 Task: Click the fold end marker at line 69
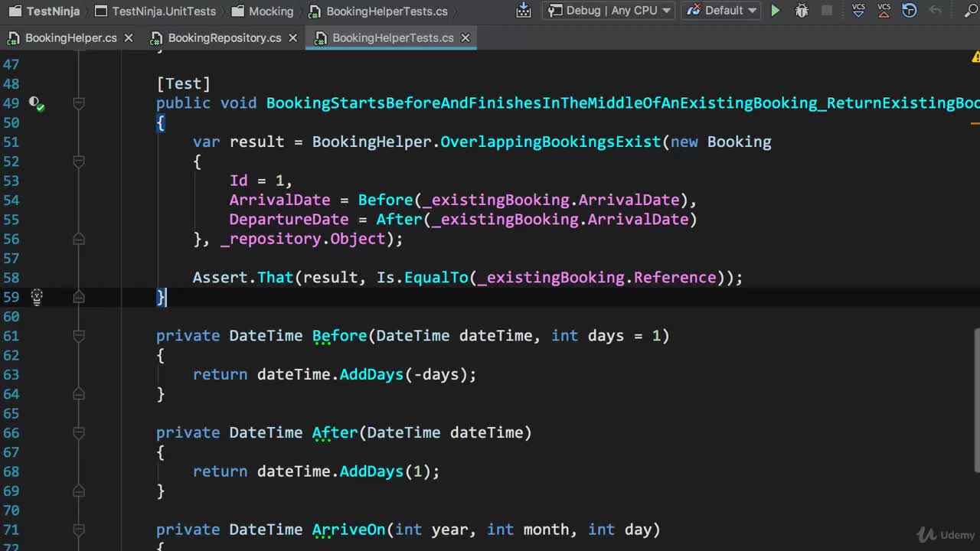79,491
